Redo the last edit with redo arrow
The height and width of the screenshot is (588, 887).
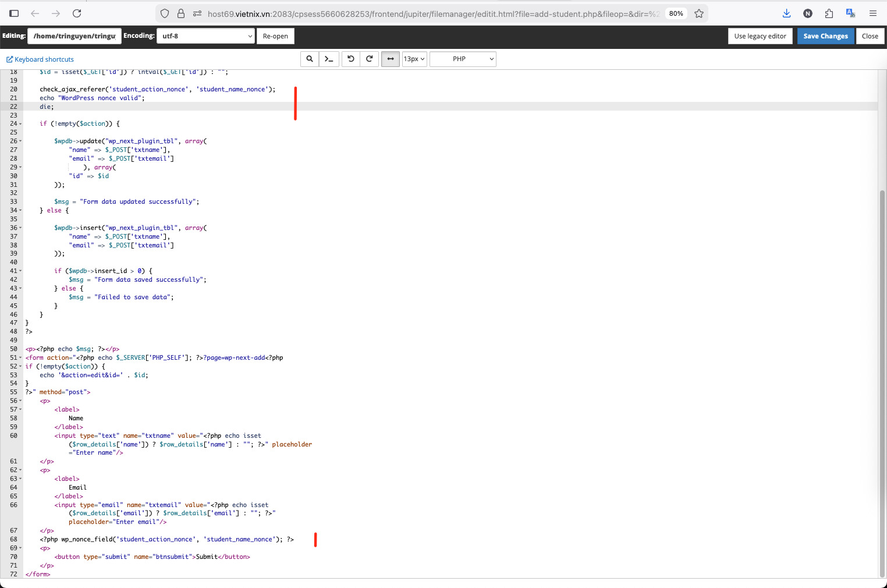click(x=370, y=59)
